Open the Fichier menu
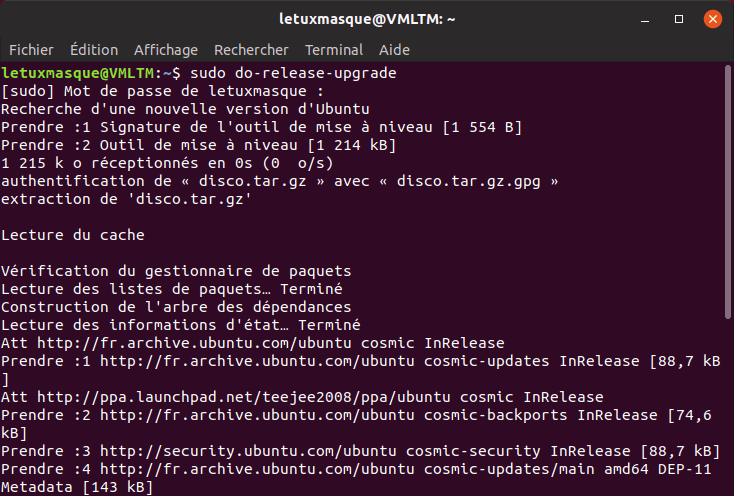734x496 pixels. click(x=31, y=50)
